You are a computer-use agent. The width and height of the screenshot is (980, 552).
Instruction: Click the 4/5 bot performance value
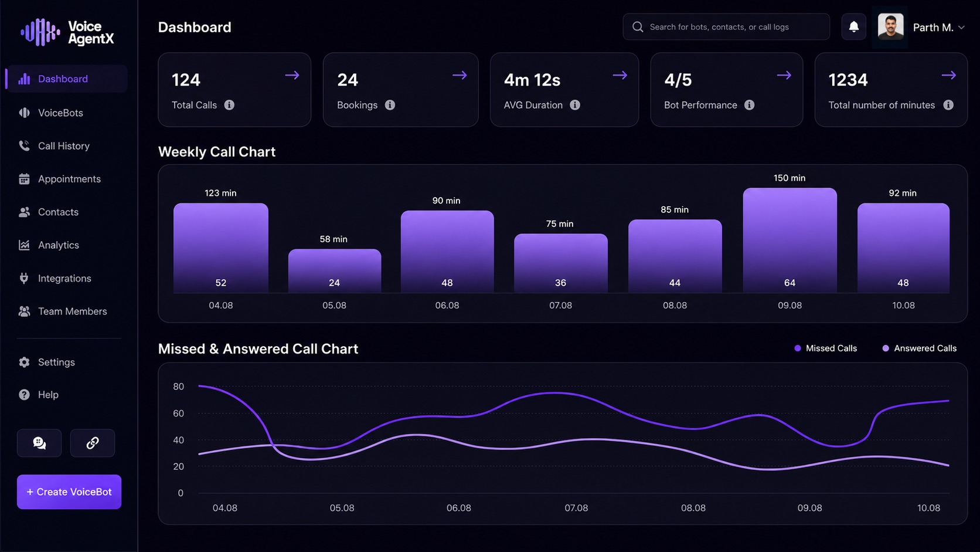[678, 80]
